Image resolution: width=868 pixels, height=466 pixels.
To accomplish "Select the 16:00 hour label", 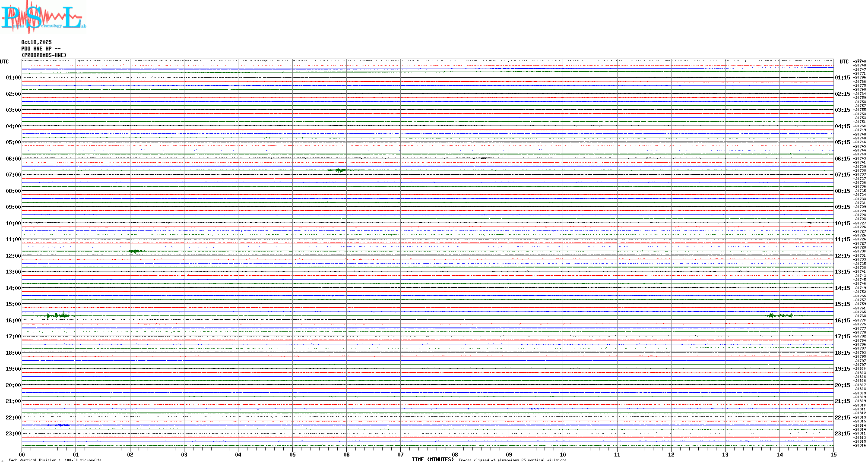I will [13, 321].
